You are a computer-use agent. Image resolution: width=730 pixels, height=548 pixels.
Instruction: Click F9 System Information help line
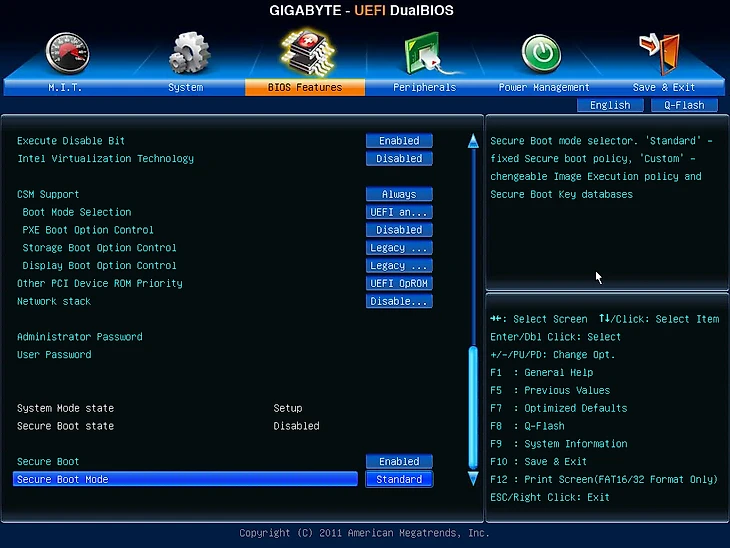(x=559, y=444)
